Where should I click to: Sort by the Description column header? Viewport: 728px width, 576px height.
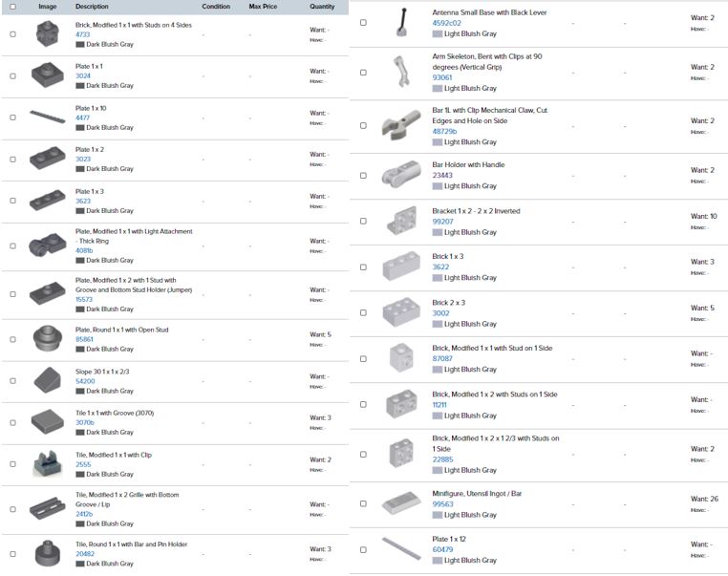click(92, 7)
